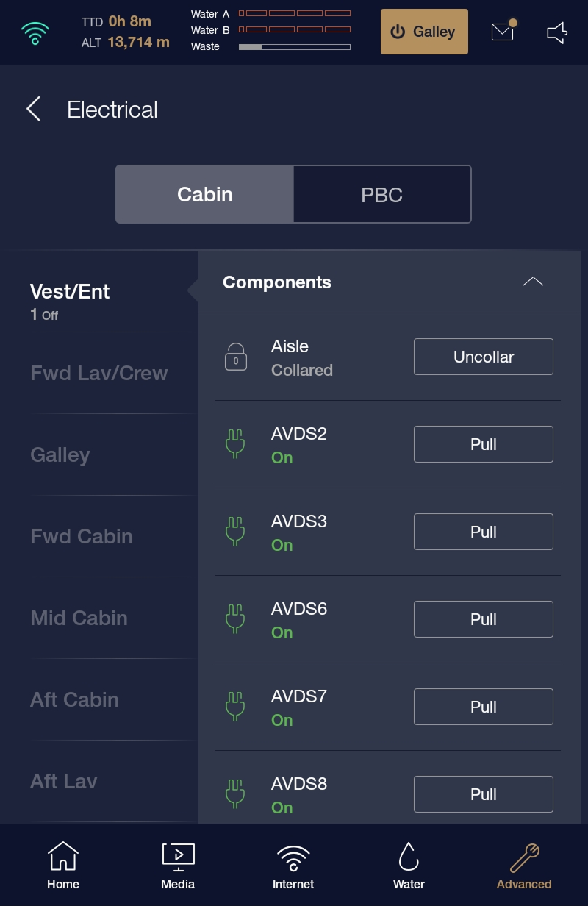The height and width of the screenshot is (906, 588).
Task: Click the Wi-Fi status icon
Action: click(35, 32)
